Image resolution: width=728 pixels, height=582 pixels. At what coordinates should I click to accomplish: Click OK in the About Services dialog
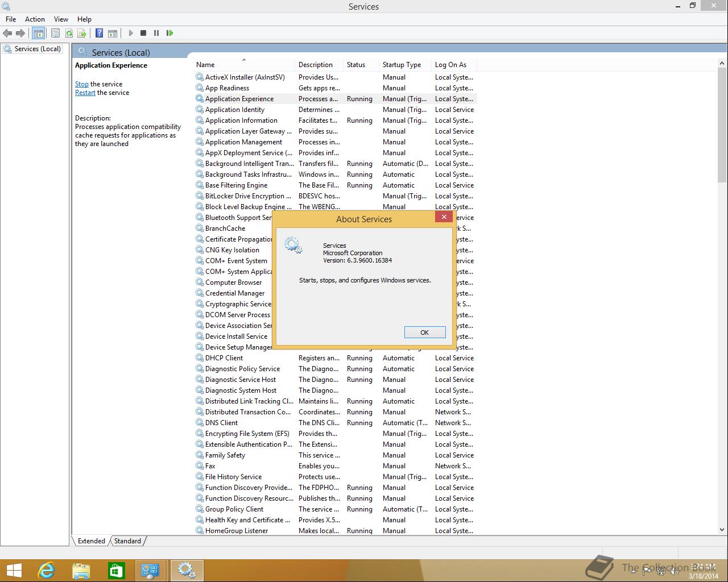[x=424, y=332]
